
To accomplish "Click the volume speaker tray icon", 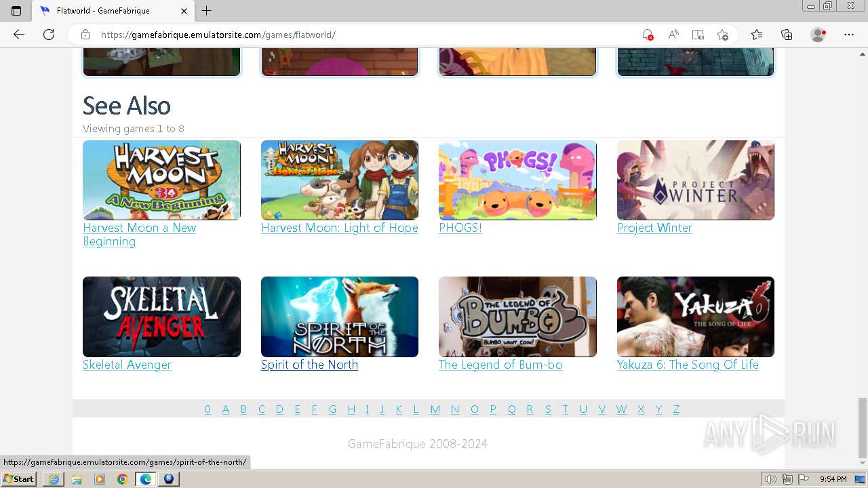I will tap(771, 479).
